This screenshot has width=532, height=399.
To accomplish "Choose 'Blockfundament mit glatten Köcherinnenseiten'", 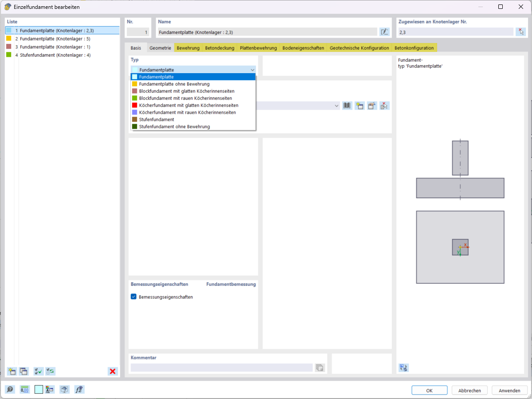I will pyautogui.click(x=193, y=91).
